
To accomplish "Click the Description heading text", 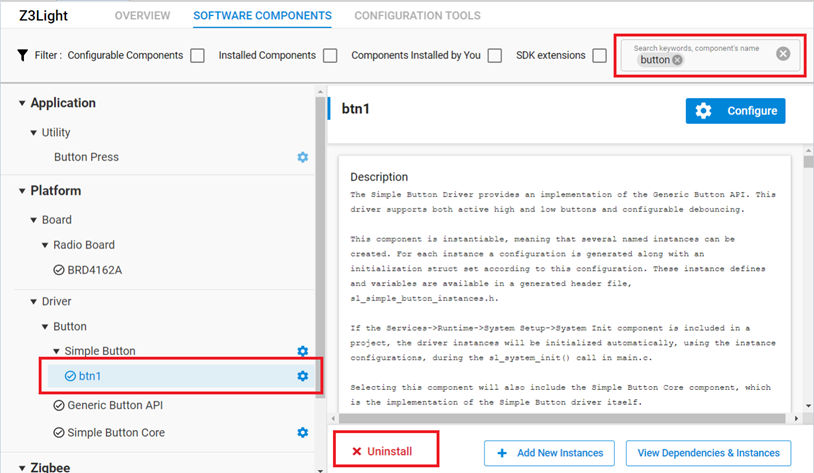I will [379, 177].
